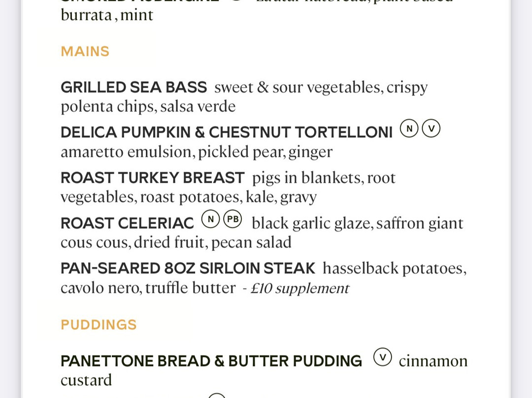This screenshot has width=532, height=398.
Task: Click the Grilled Sea Bass dish title
Action: [x=133, y=87]
